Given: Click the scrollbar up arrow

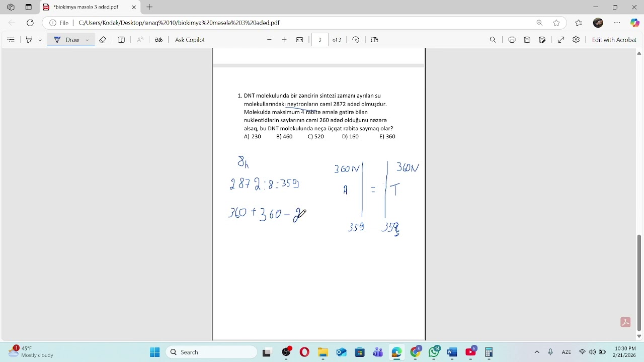Looking at the screenshot, I should 639,53.
